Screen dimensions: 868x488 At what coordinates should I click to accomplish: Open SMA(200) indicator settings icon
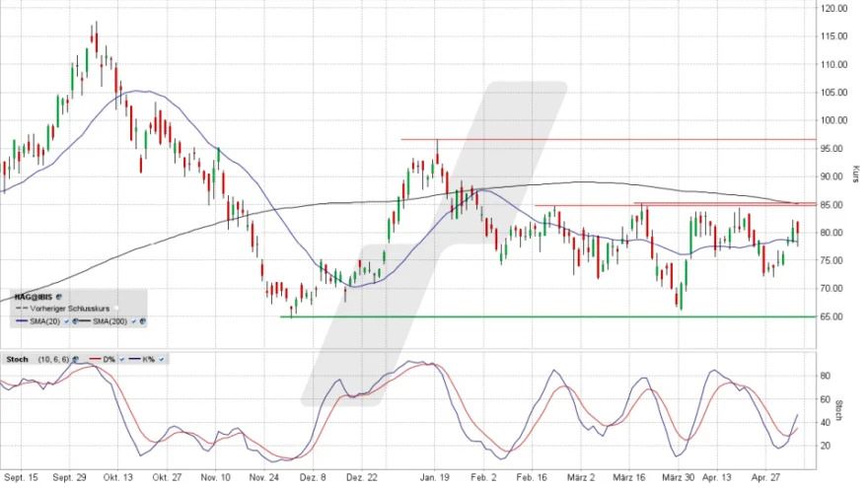pyautogui.click(x=143, y=321)
